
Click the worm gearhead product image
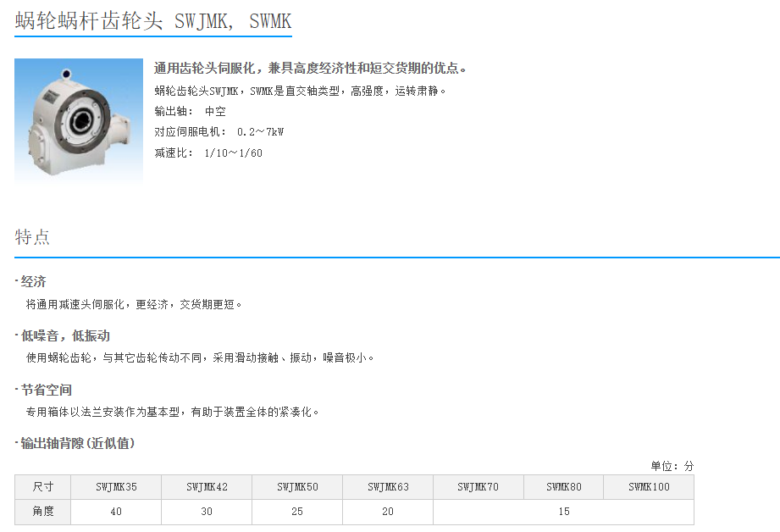pyautogui.click(x=79, y=120)
